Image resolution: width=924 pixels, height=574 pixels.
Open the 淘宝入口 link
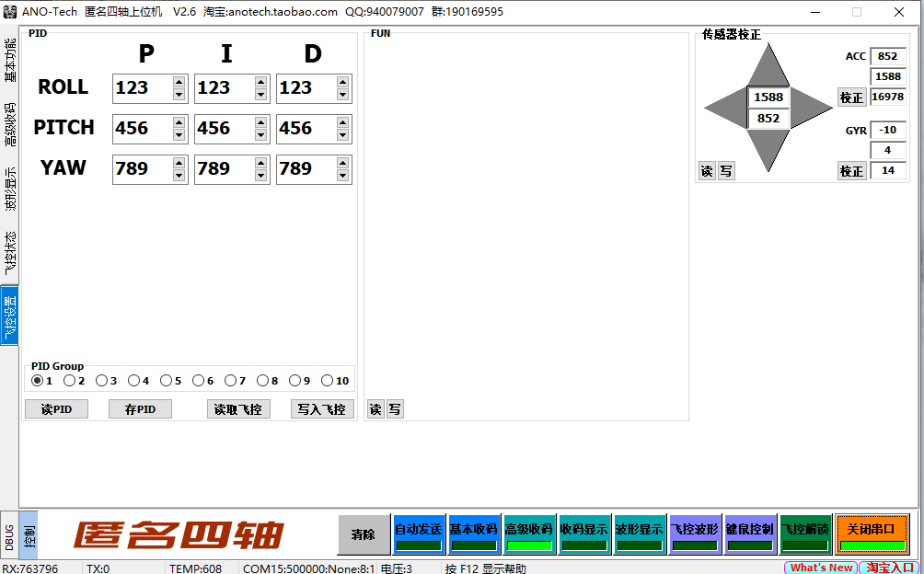pyautogui.click(x=889, y=568)
